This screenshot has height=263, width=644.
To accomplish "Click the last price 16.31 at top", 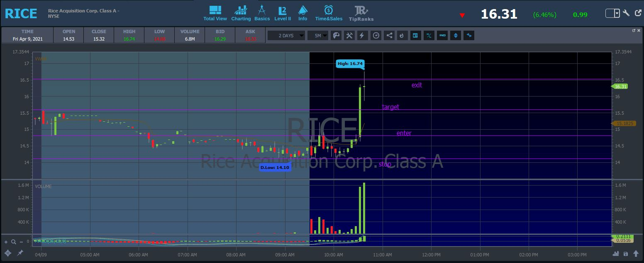I will point(499,14).
